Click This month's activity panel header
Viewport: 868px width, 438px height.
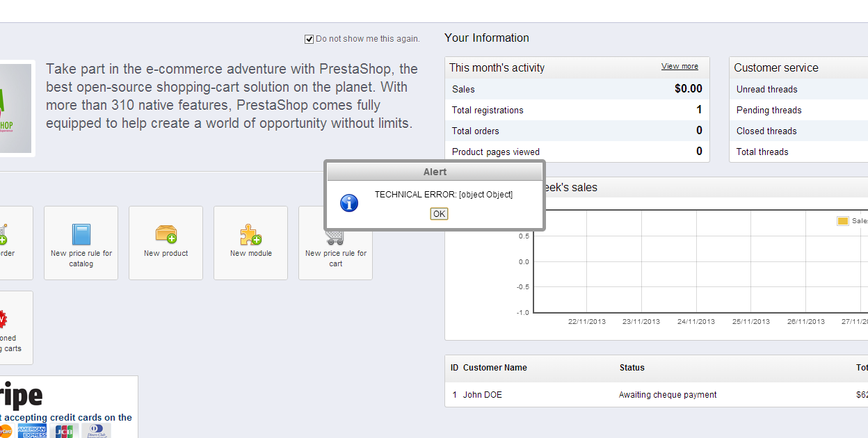577,67
